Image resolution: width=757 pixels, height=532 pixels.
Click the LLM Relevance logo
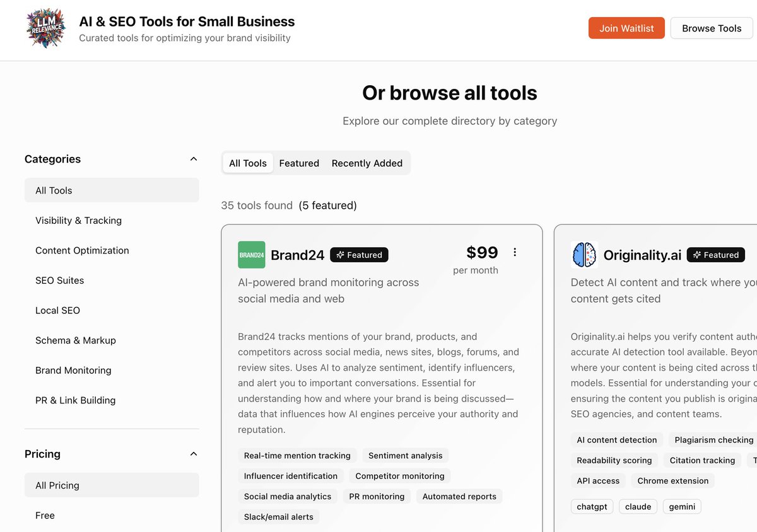[46, 28]
